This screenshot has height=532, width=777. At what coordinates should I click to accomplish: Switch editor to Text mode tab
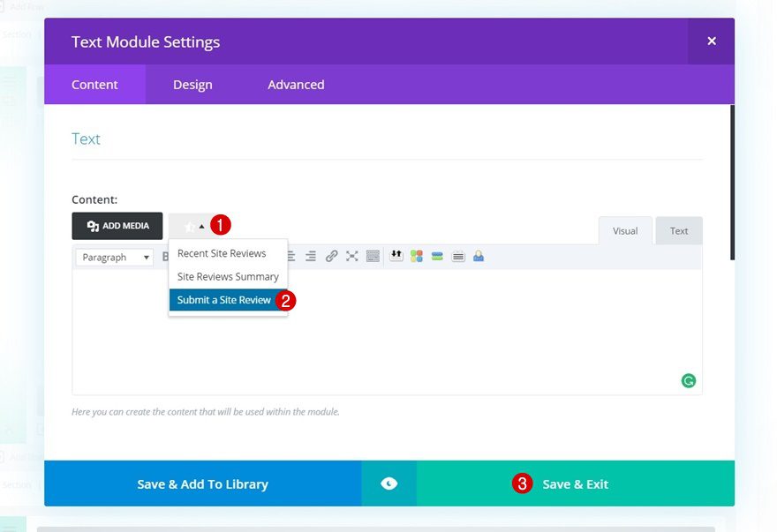tap(678, 231)
